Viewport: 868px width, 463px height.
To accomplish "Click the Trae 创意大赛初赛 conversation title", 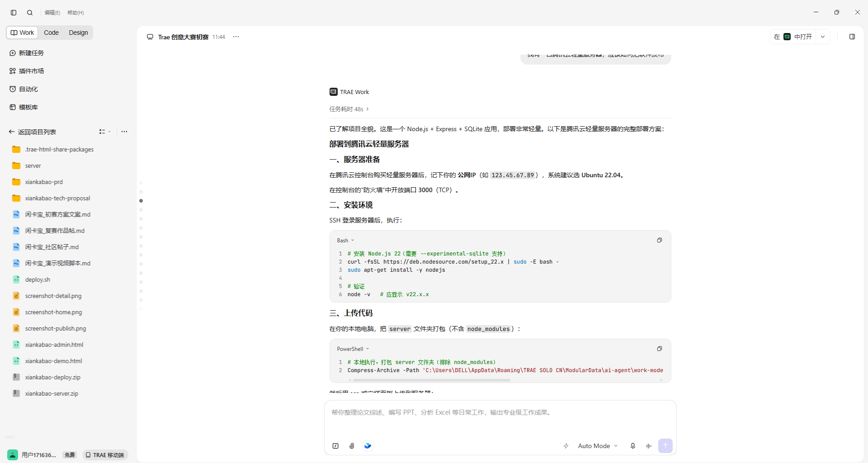I will click(x=183, y=37).
